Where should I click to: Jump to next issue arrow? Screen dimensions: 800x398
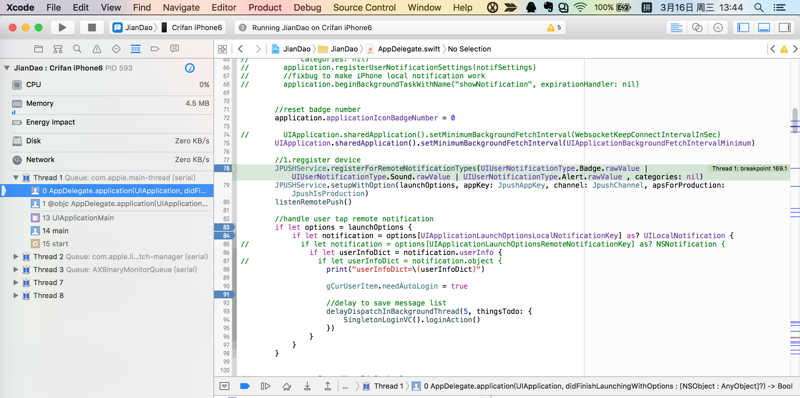coord(795,49)
